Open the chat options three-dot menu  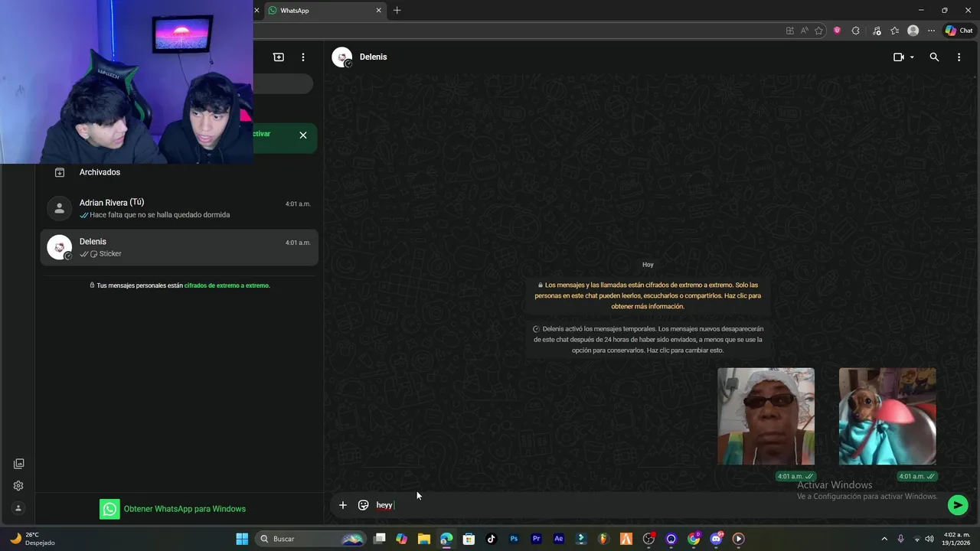[959, 57]
